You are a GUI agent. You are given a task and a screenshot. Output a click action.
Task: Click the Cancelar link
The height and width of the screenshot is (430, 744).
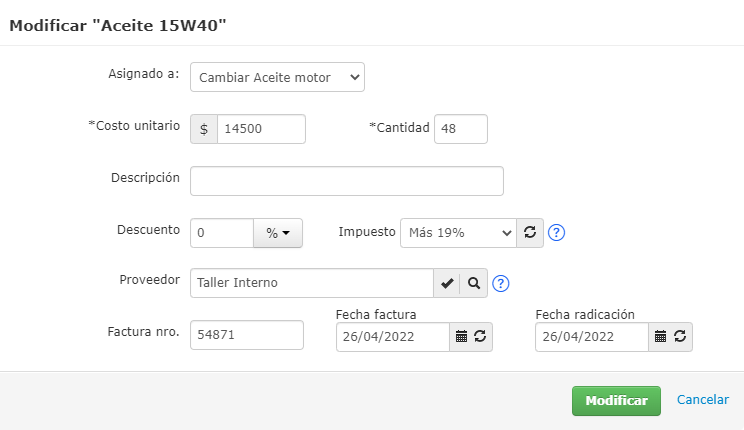click(x=703, y=400)
